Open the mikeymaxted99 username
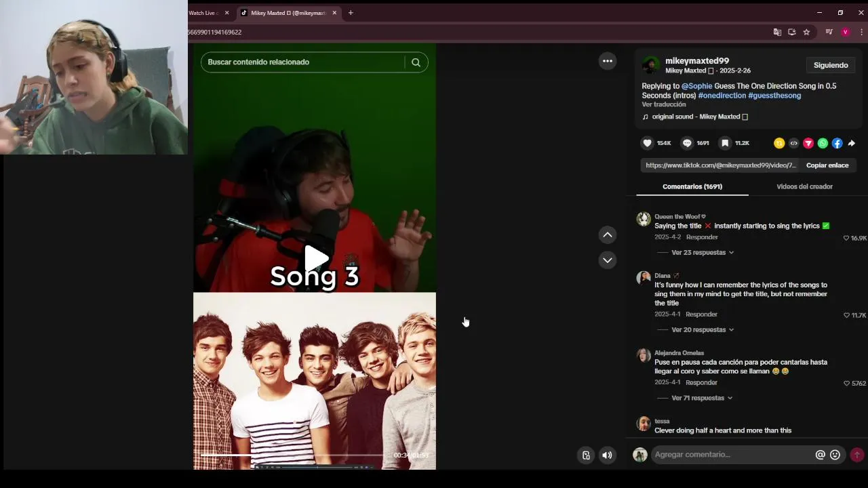 697,61
